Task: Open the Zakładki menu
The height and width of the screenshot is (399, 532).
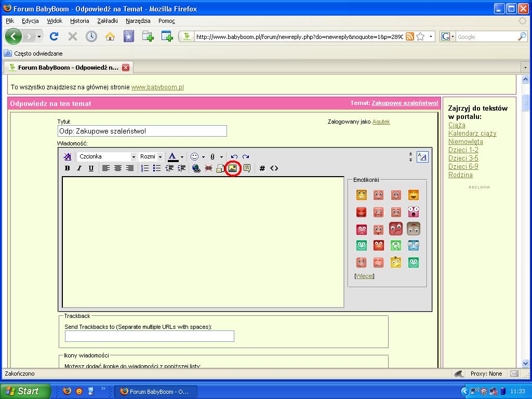Action: (x=107, y=21)
